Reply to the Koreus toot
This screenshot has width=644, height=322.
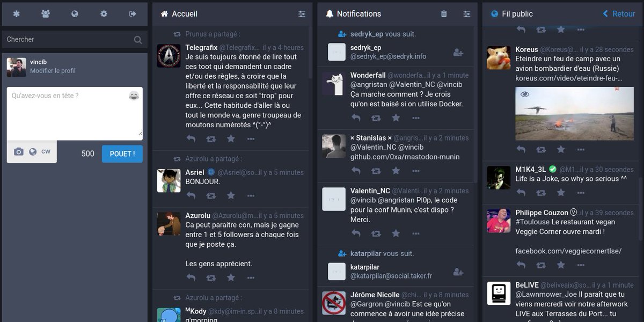(x=521, y=149)
